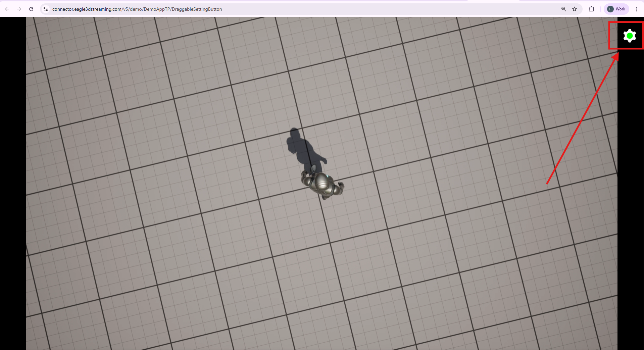
Task: Click the green dot inside the gear
Action: click(x=630, y=36)
